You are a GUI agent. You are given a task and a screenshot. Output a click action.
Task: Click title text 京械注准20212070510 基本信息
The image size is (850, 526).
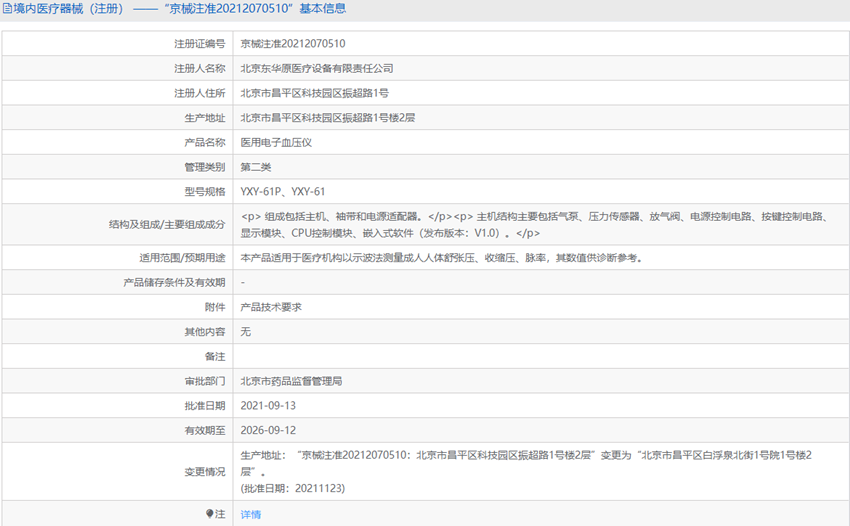click(x=254, y=9)
